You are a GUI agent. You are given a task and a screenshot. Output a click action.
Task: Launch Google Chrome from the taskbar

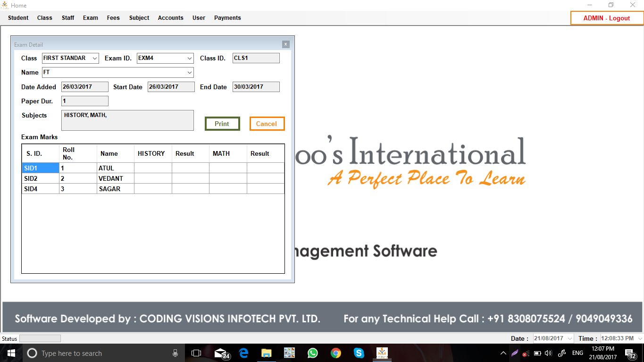tap(335, 353)
